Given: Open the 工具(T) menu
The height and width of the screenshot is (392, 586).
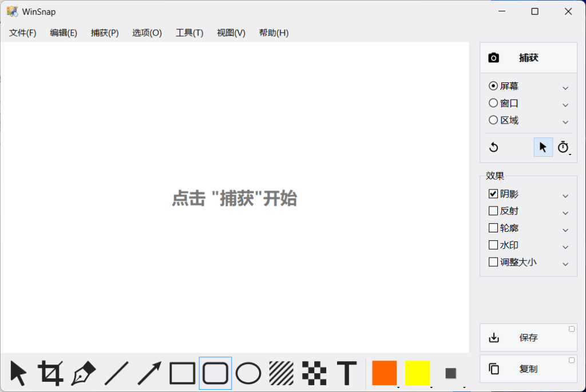Looking at the screenshot, I should click(x=189, y=33).
